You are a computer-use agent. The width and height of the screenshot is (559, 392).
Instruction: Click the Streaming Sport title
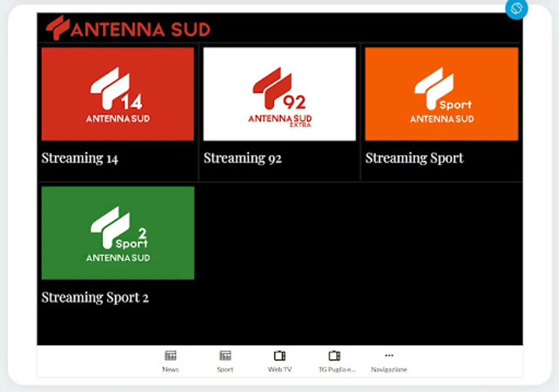pos(414,158)
